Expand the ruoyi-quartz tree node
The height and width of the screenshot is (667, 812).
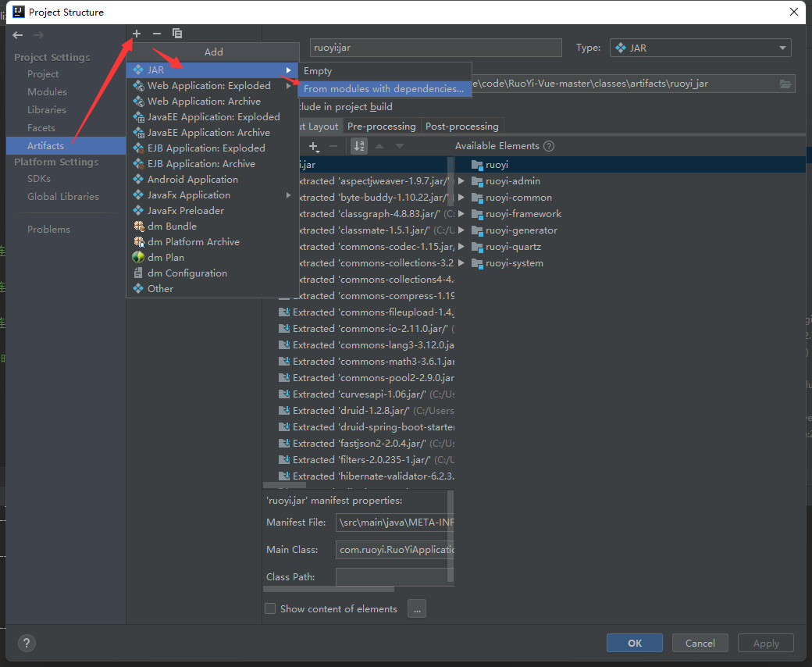pyautogui.click(x=461, y=247)
